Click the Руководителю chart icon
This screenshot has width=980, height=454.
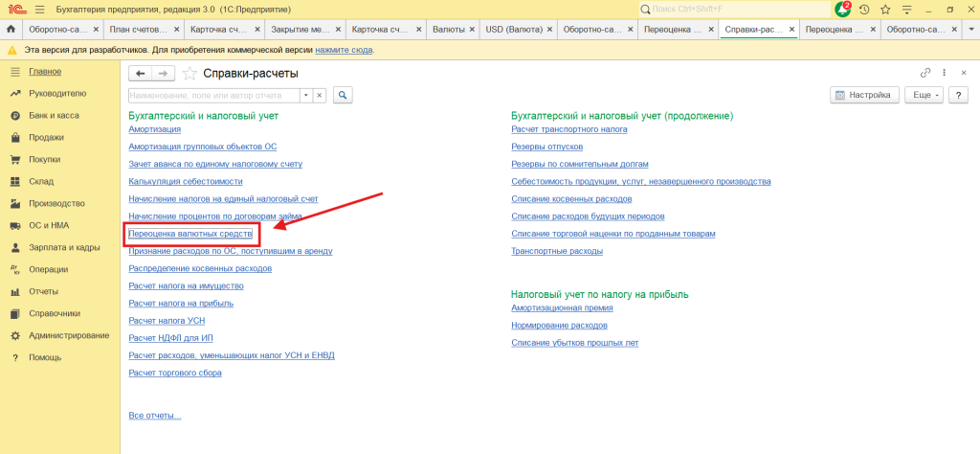coord(15,94)
